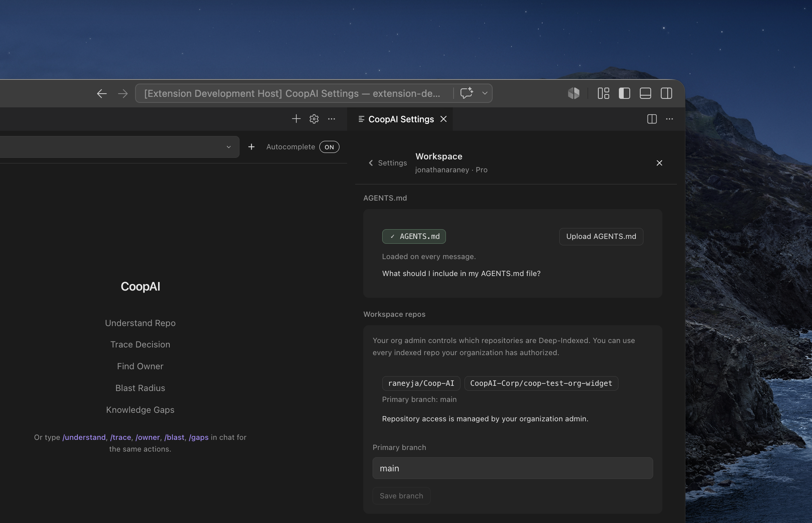Expand the chevron beside chat sparkle icon
812x523 pixels.
coord(485,93)
